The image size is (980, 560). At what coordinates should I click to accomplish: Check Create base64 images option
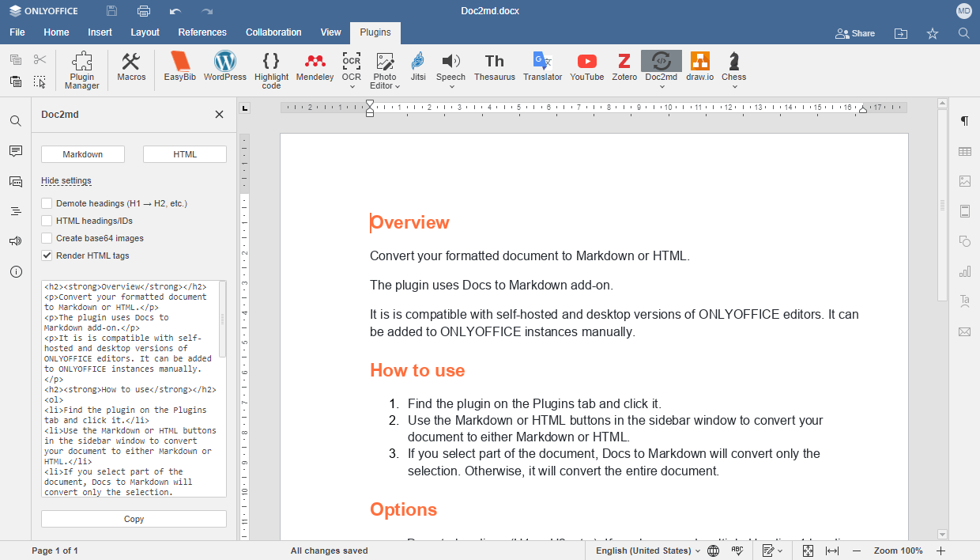pyautogui.click(x=47, y=238)
